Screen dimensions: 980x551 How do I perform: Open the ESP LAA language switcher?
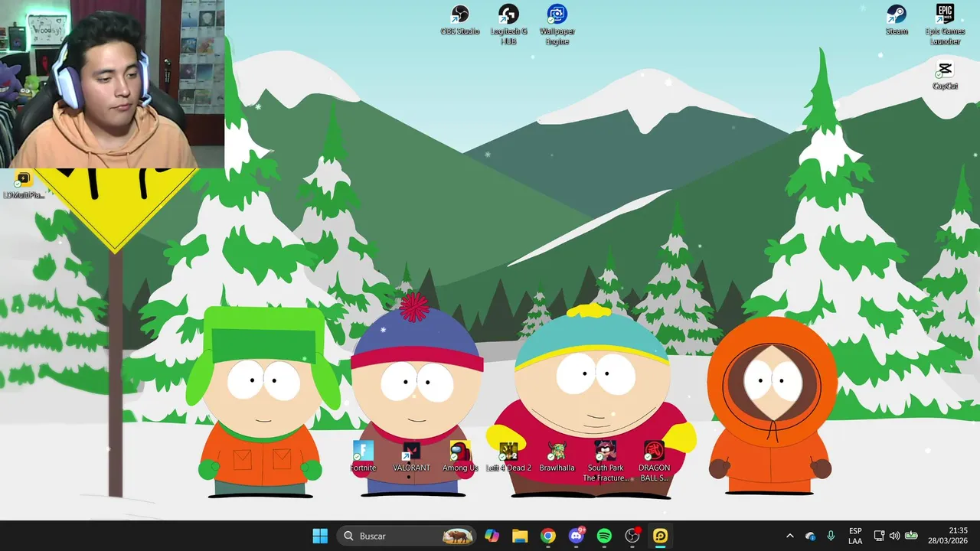tap(855, 536)
